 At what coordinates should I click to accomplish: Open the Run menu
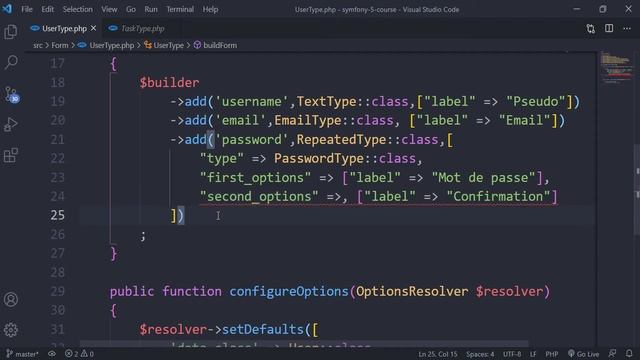(151, 9)
